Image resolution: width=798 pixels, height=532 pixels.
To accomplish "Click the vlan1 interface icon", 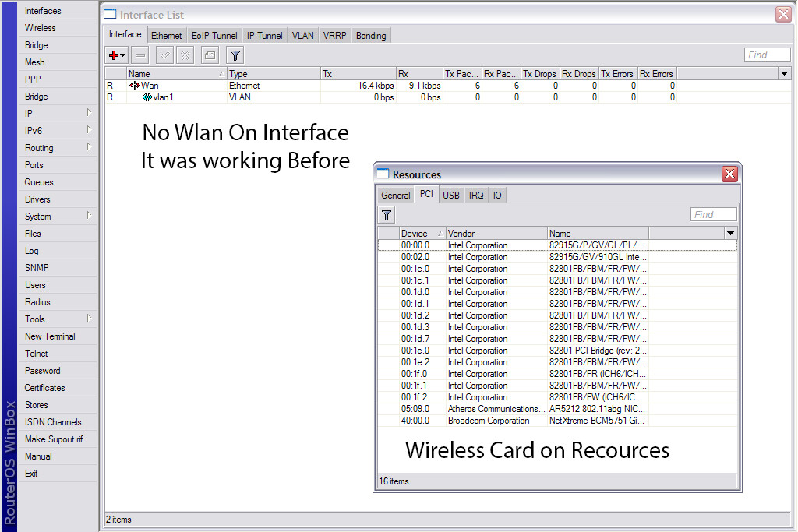I will 147,97.
